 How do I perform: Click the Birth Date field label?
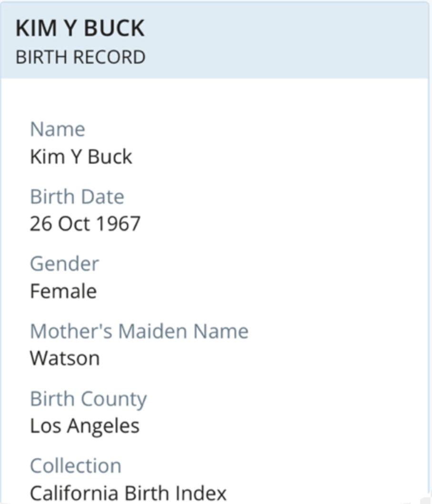77,196
